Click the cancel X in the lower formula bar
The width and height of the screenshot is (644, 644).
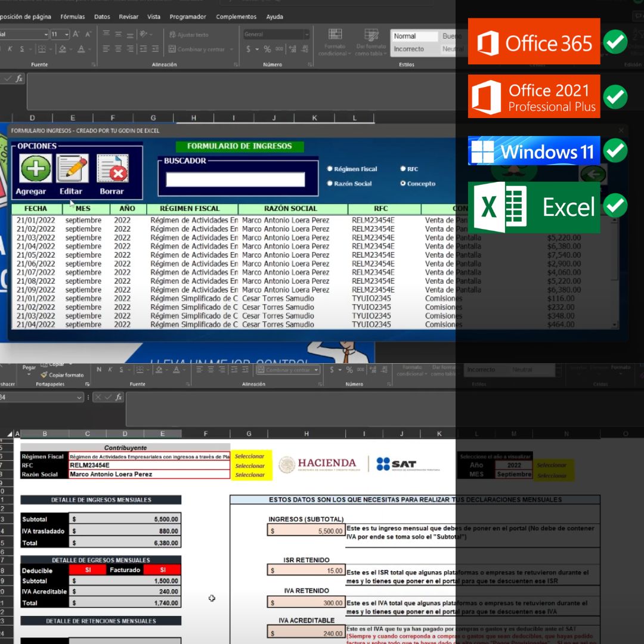[x=98, y=397]
